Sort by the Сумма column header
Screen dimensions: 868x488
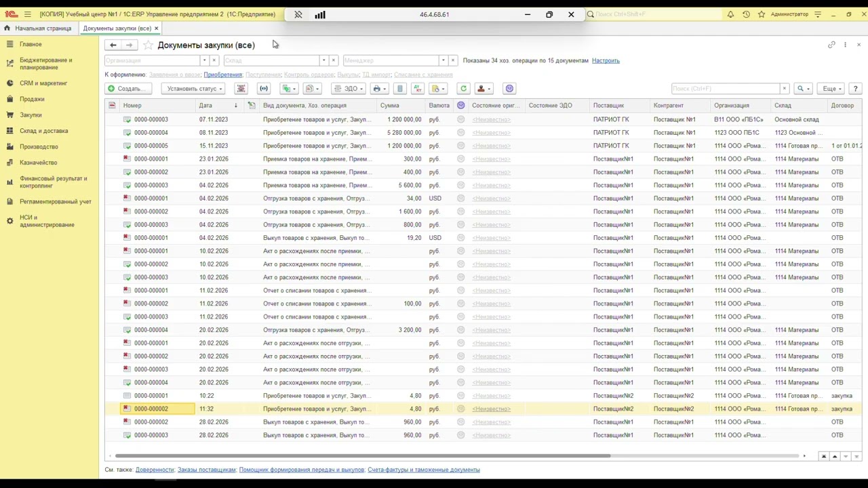400,106
